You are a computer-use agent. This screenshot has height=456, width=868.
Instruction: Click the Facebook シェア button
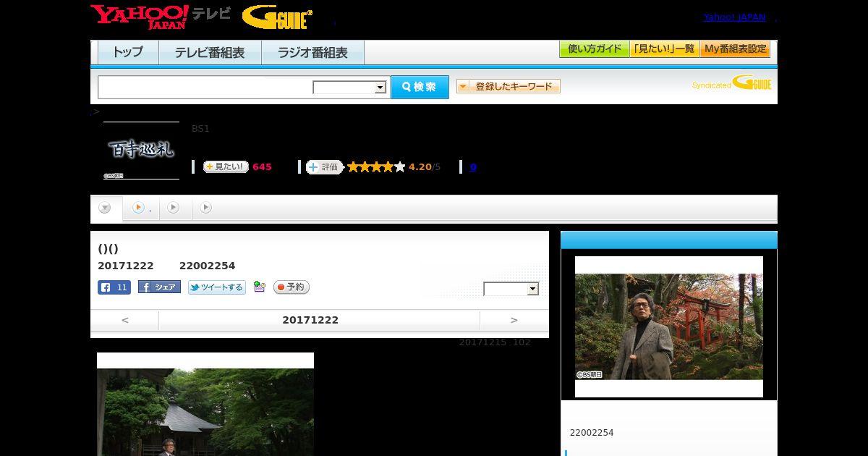[x=159, y=287]
